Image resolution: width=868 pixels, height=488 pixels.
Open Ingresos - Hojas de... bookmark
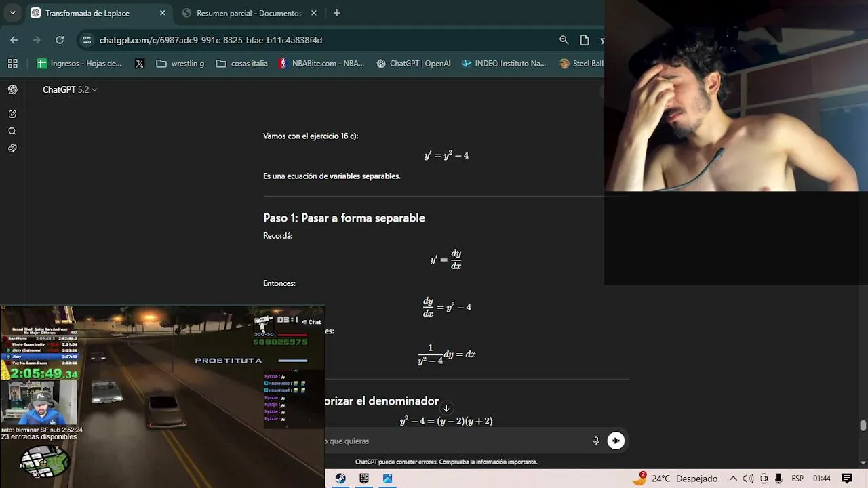79,63
